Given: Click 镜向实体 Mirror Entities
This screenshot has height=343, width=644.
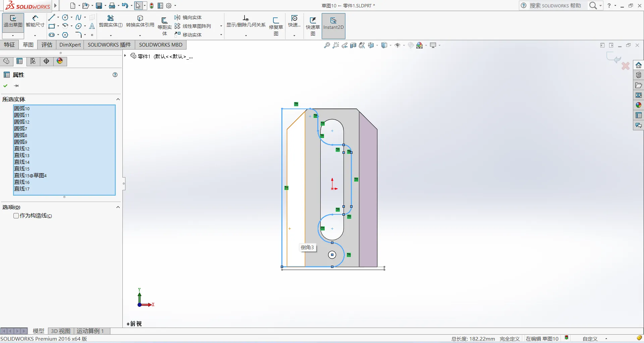Looking at the screenshot, I should (x=188, y=17).
